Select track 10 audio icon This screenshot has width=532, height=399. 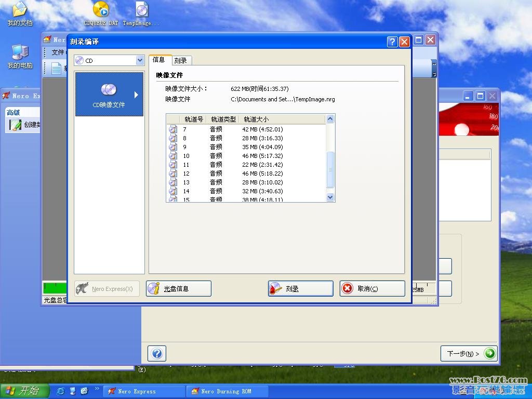tap(173, 156)
